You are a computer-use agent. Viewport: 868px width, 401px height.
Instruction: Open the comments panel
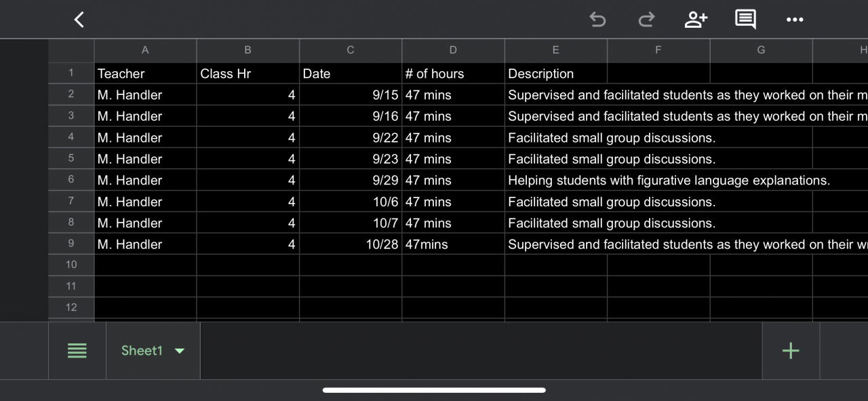point(745,20)
